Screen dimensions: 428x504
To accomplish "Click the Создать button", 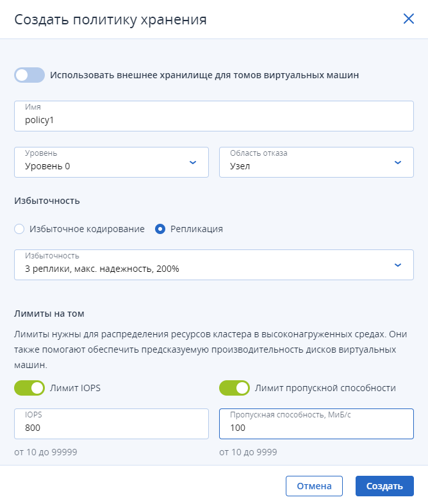I will click(384, 486).
